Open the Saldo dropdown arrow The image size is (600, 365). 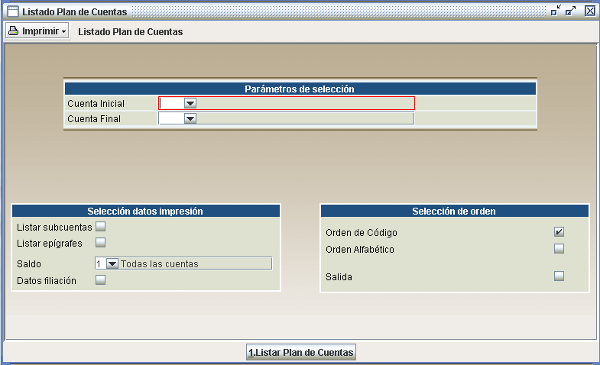(x=112, y=264)
